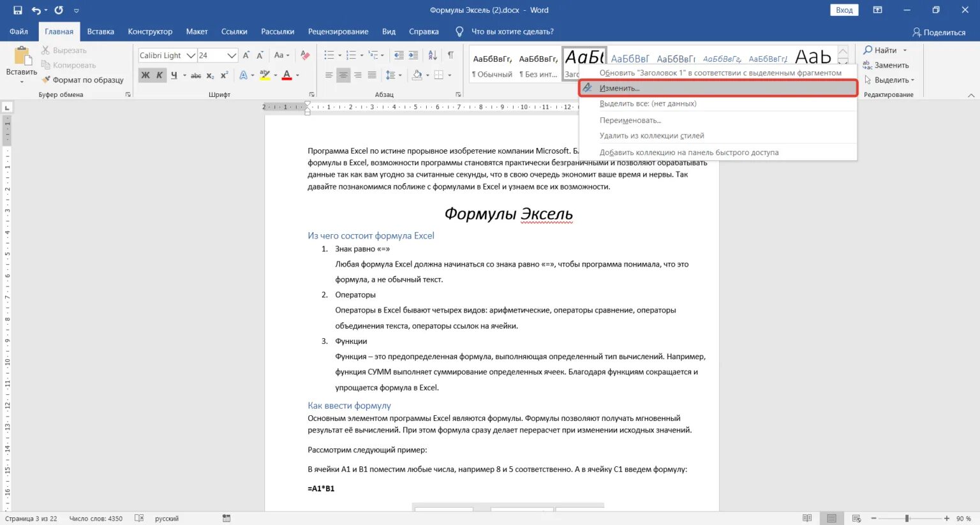Toggle Underline (Ч) formatting
This screenshot has width=980, height=525.
click(174, 75)
